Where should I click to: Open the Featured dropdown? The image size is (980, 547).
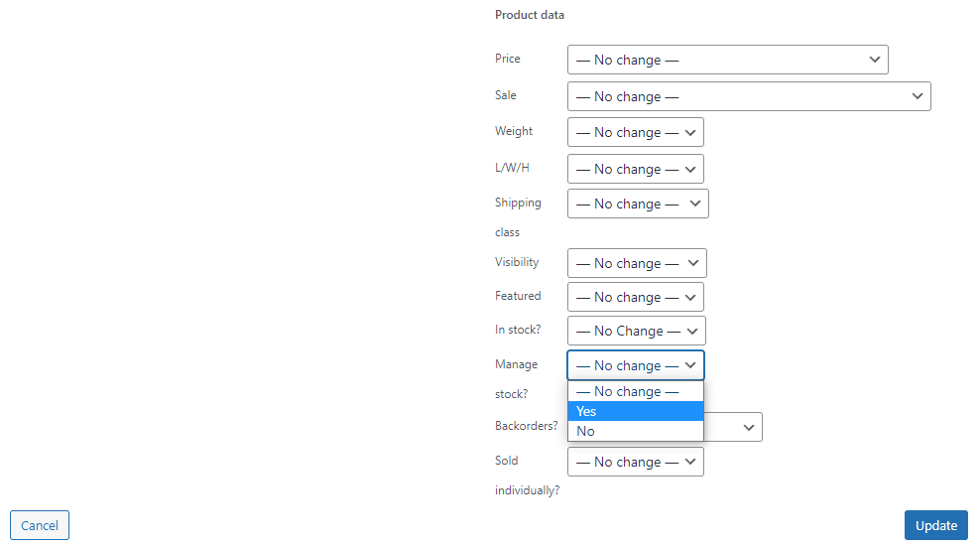tap(635, 297)
